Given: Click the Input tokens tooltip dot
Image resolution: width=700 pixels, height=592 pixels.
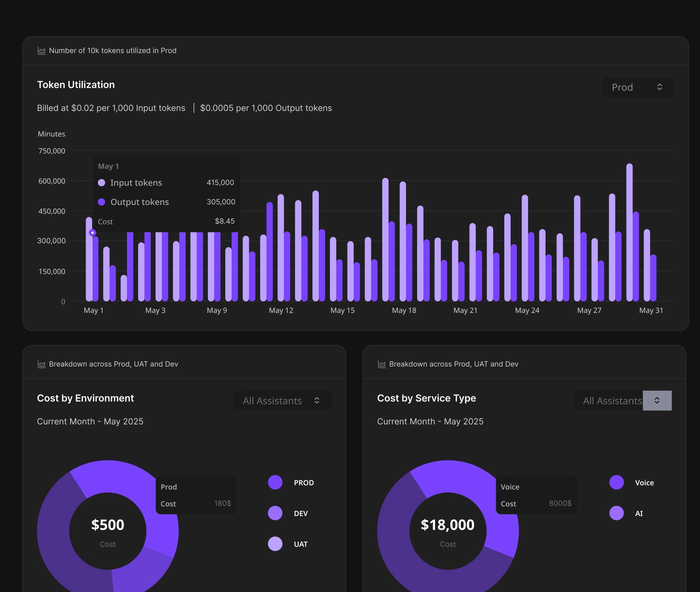Looking at the screenshot, I should click(101, 183).
